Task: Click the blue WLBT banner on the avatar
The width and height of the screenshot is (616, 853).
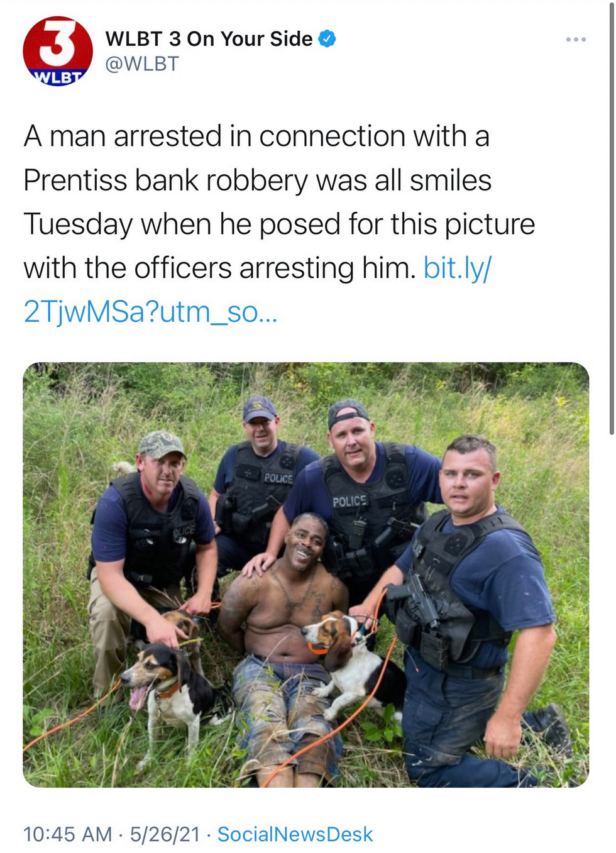Action: (58, 77)
